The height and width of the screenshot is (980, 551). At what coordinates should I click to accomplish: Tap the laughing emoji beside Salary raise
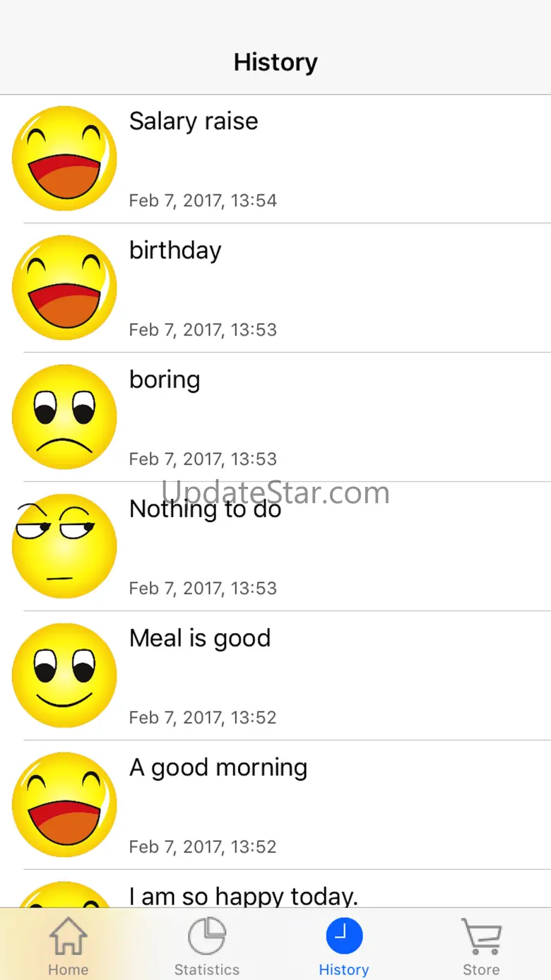click(x=64, y=158)
